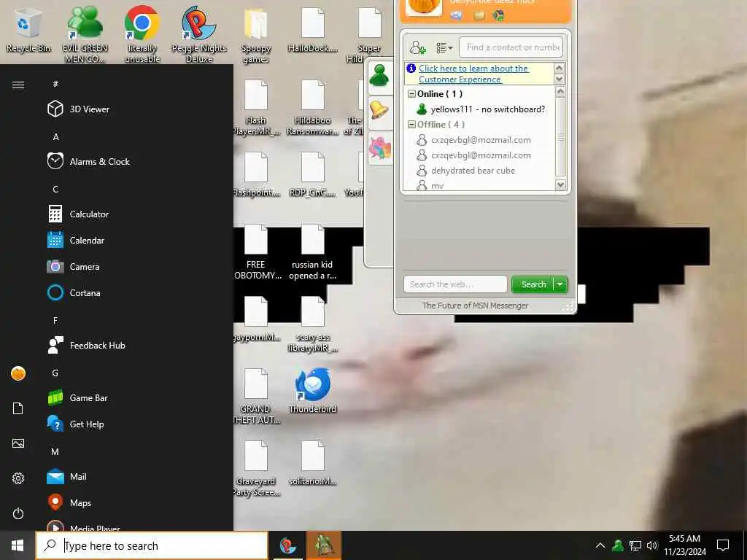Click the user account avatar in the Start sidebar
The height and width of the screenshot is (560, 747).
coord(18,373)
